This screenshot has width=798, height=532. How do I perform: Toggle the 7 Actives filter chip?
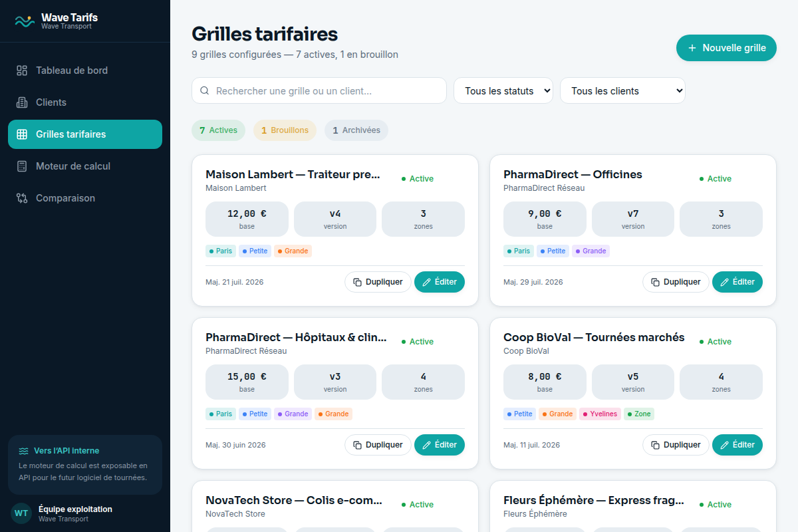point(219,130)
